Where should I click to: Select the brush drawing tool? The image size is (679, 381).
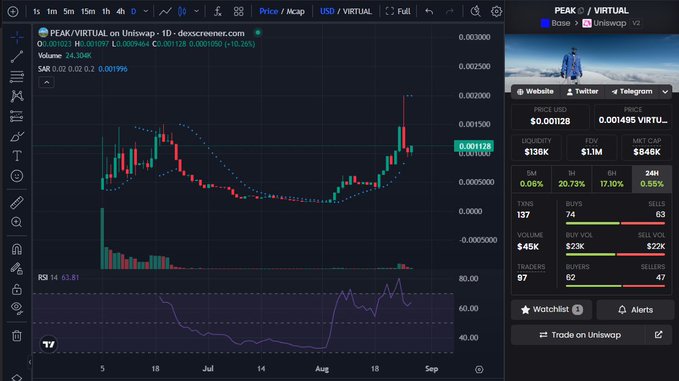pyautogui.click(x=17, y=136)
